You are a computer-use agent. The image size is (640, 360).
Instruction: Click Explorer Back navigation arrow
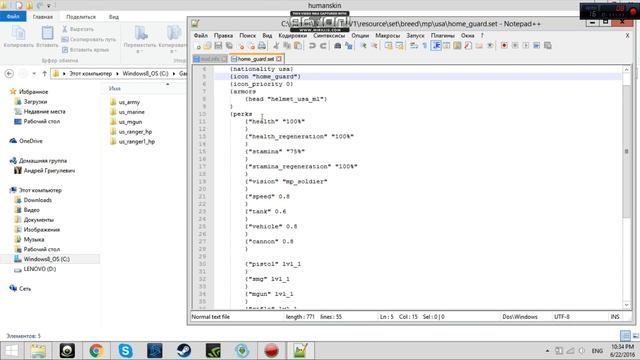click(x=9, y=73)
